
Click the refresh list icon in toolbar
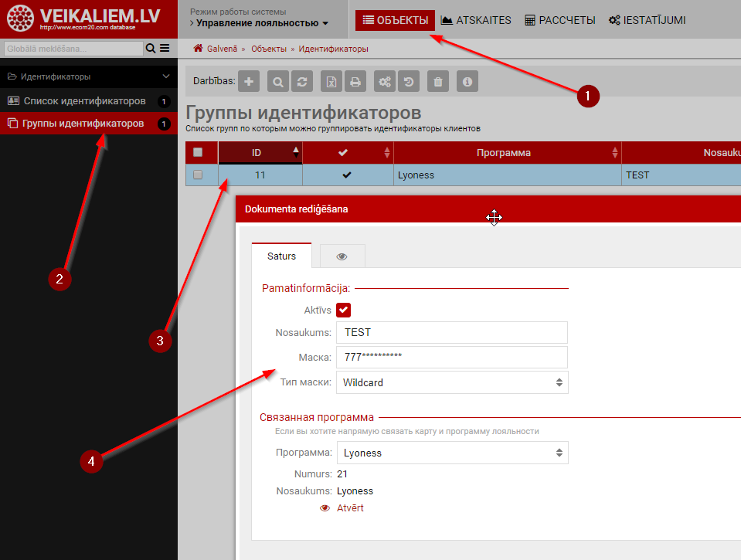coord(304,81)
